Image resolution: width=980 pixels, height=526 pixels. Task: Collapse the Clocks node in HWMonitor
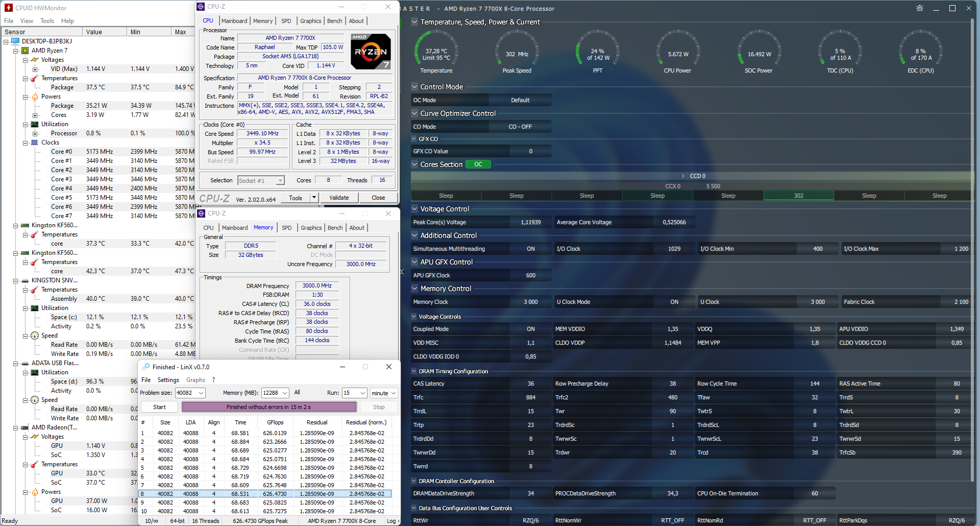point(25,142)
